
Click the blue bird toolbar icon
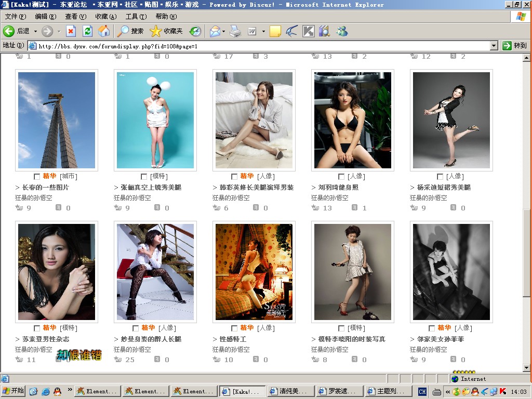click(x=291, y=31)
